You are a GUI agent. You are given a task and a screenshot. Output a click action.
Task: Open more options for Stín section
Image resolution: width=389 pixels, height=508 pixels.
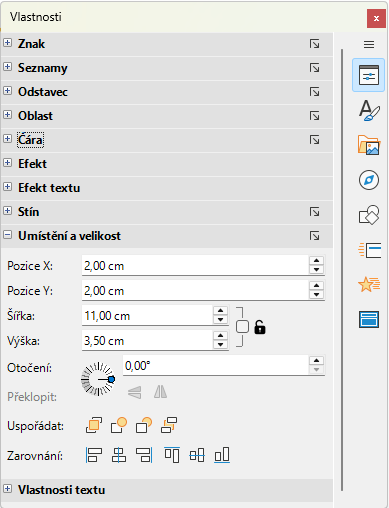314,212
